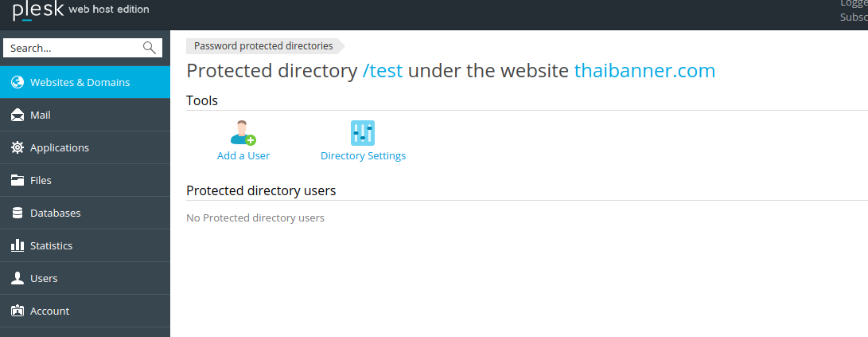868x337 pixels.
Task: Open the thaibanner.com website link
Action: (x=644, y=71)
